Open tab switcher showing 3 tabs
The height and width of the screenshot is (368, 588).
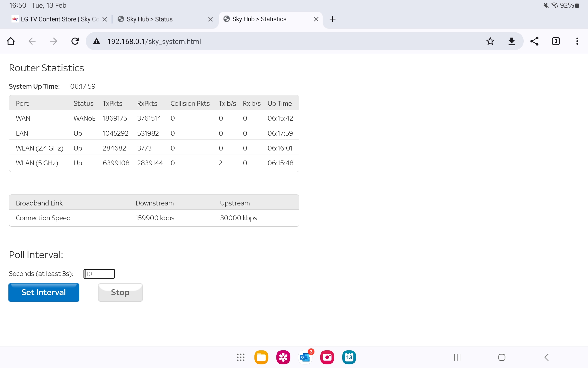[556, 41]
